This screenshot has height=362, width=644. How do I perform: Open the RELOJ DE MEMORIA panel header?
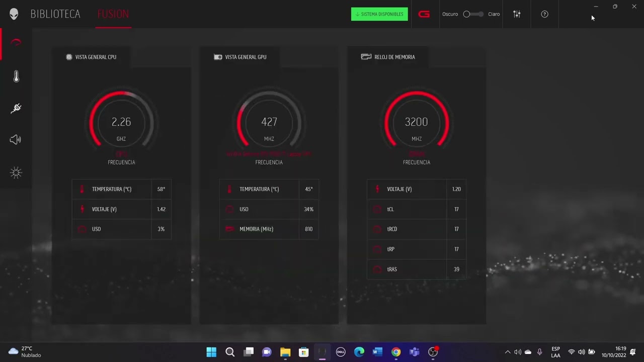coord(395,57)
